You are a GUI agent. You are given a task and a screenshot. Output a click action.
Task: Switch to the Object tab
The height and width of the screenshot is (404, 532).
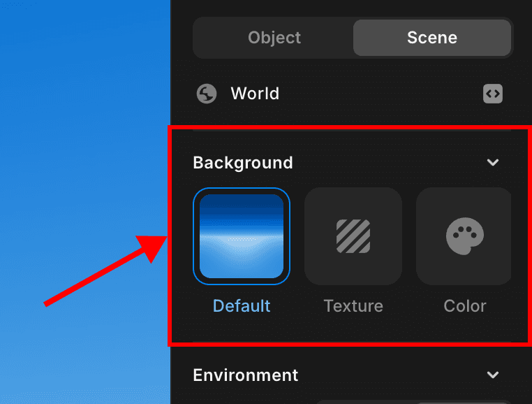[x=274, y=38]
